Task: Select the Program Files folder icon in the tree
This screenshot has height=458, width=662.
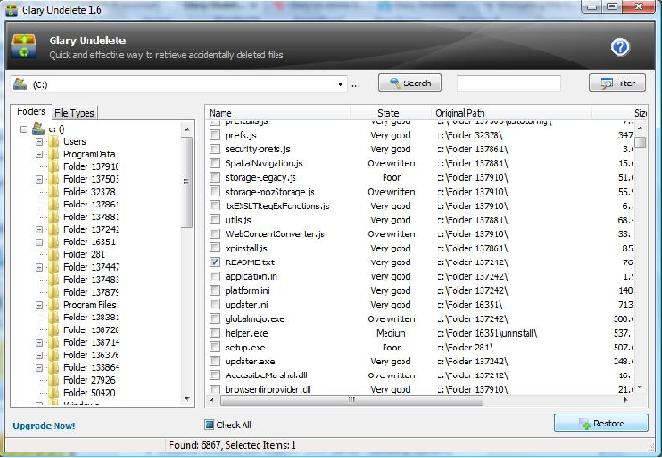Action: (54, 305)
